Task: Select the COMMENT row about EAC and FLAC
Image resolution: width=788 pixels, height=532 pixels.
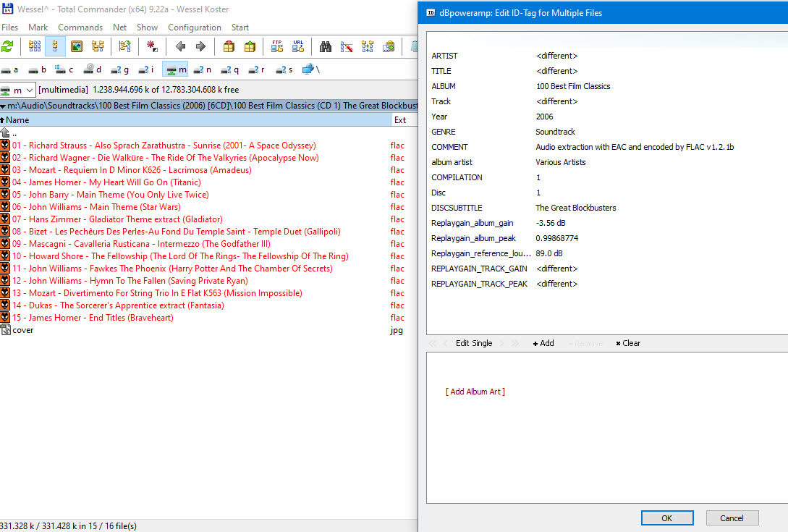Action: click(x=607, y=147)
